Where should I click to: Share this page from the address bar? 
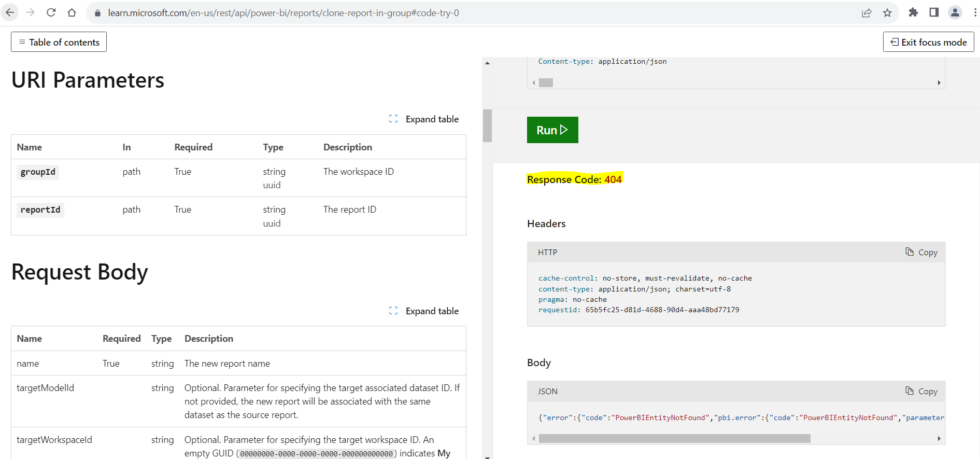coord(867,13)
